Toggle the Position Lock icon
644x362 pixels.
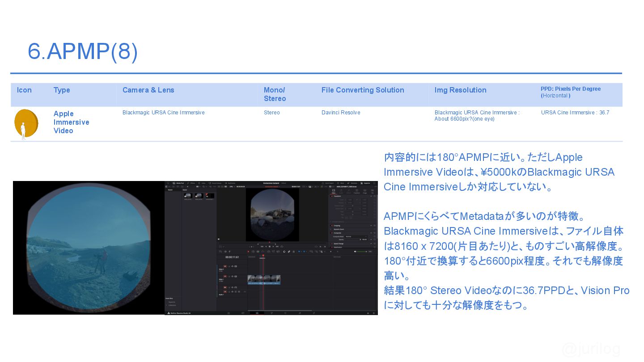[294, 252]
